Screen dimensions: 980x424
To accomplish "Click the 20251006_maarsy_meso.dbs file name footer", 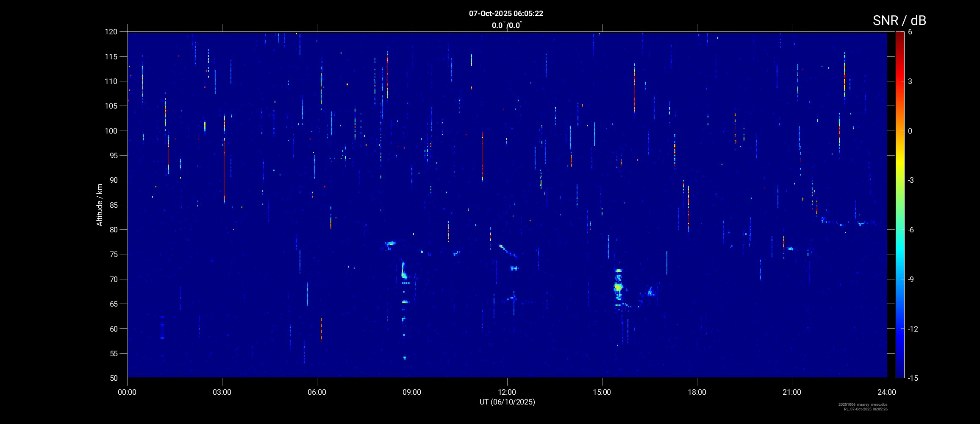I will pos(863,404).
